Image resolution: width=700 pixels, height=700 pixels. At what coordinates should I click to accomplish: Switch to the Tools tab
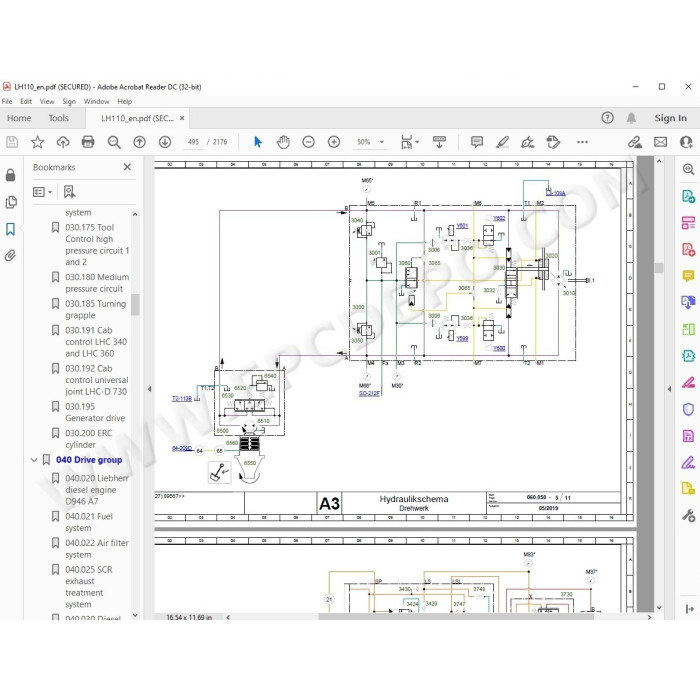click(x=58, y=118)
